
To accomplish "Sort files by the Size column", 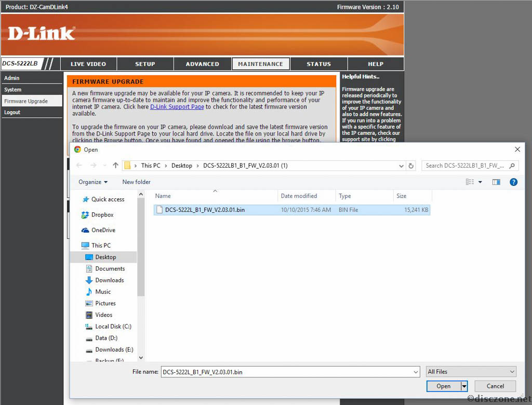I will coord(413,196).
